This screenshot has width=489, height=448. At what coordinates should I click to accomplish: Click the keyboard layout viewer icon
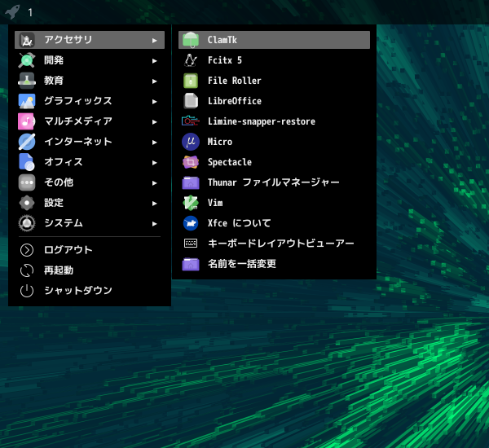pyautogui.click(x=191, y=244)
